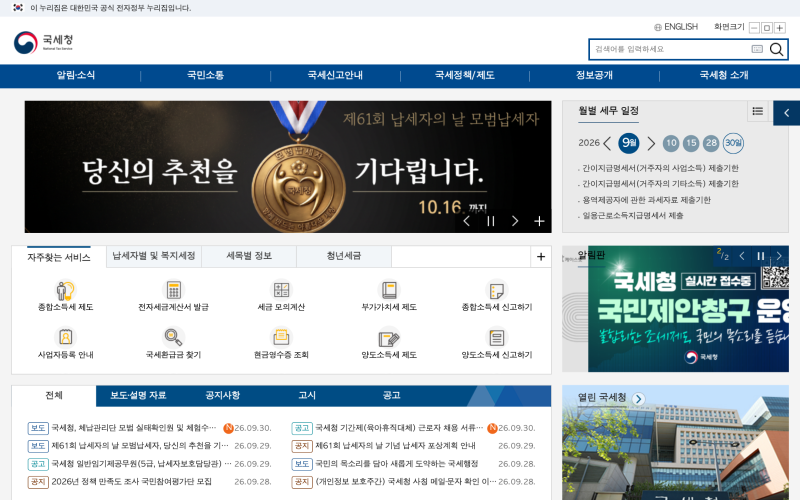Open the 정보공개 menu
This screenshot has width=800, height=500.
(x=594, y=76)
